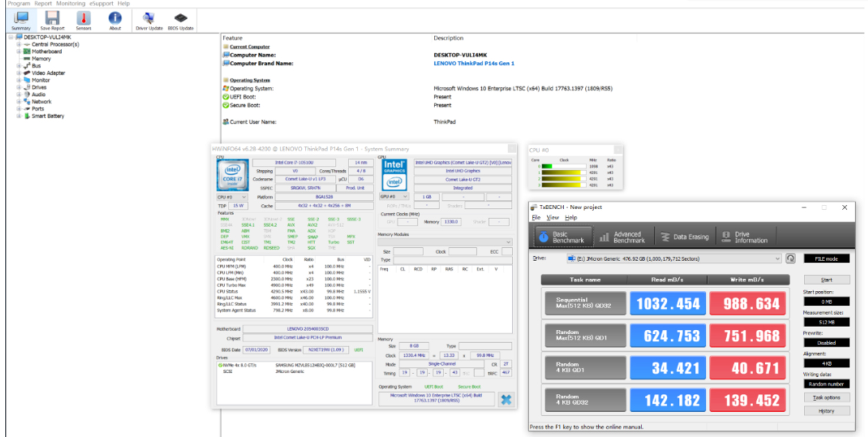Click the Task options button

pos(826,398)
